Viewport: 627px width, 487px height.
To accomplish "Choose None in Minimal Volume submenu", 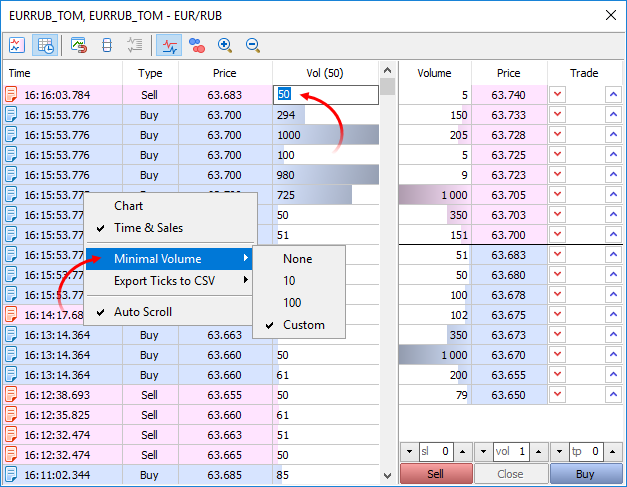I will point(297,259).
